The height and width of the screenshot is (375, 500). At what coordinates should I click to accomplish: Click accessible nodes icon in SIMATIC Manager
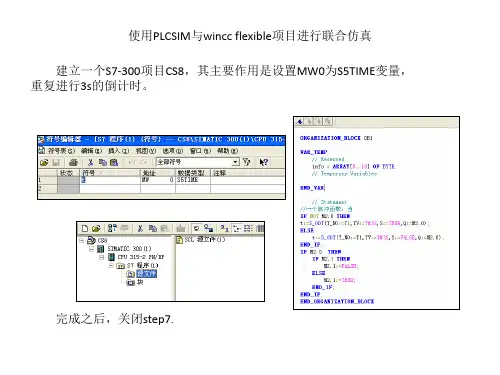tap(112, 228)
